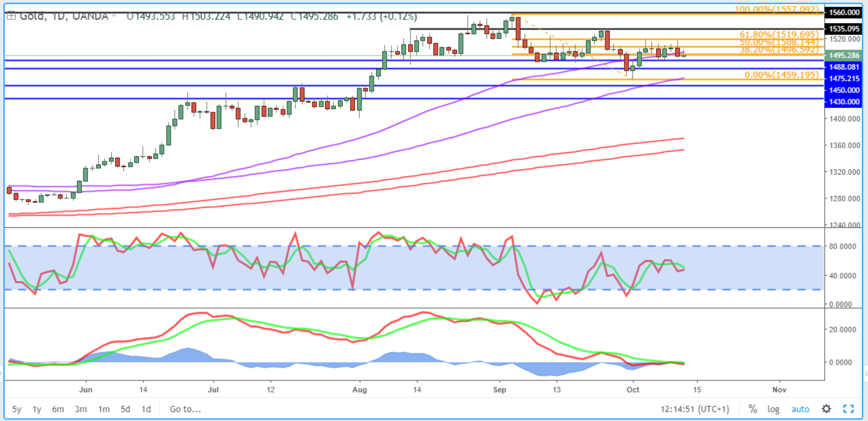Open the Go to... date dialog
The image size is (868, 421).
(185, 409)
